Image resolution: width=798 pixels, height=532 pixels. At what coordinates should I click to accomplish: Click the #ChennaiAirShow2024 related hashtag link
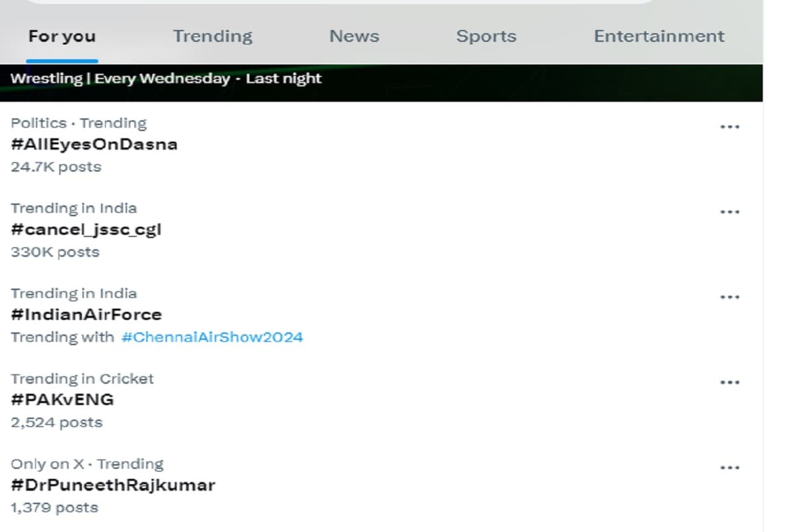211,337
